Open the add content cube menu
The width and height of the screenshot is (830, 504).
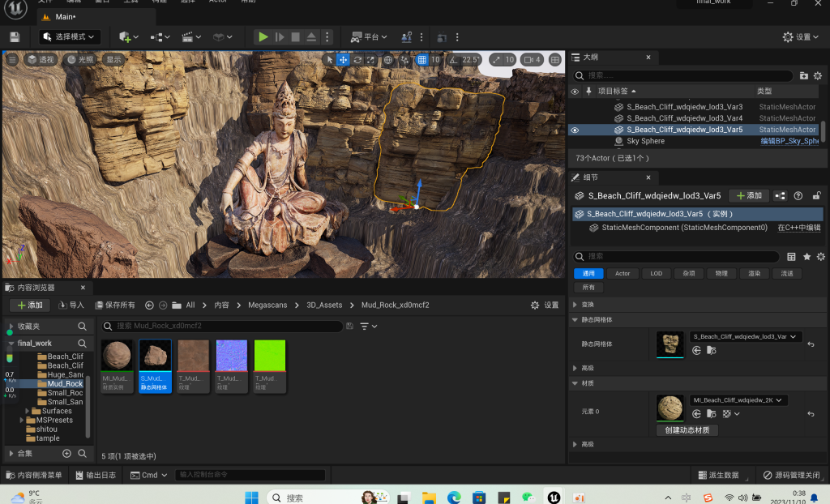pyautogui.click(x=129, y=37)
